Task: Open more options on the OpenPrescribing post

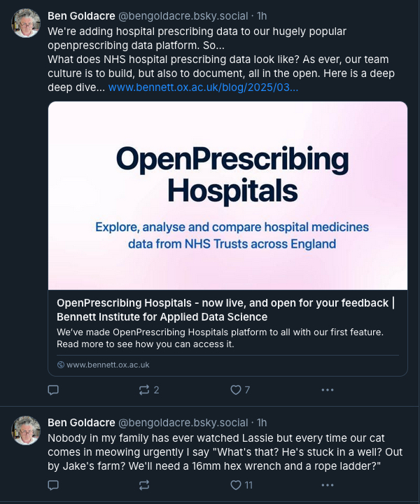Action: (x=327, y=390)
